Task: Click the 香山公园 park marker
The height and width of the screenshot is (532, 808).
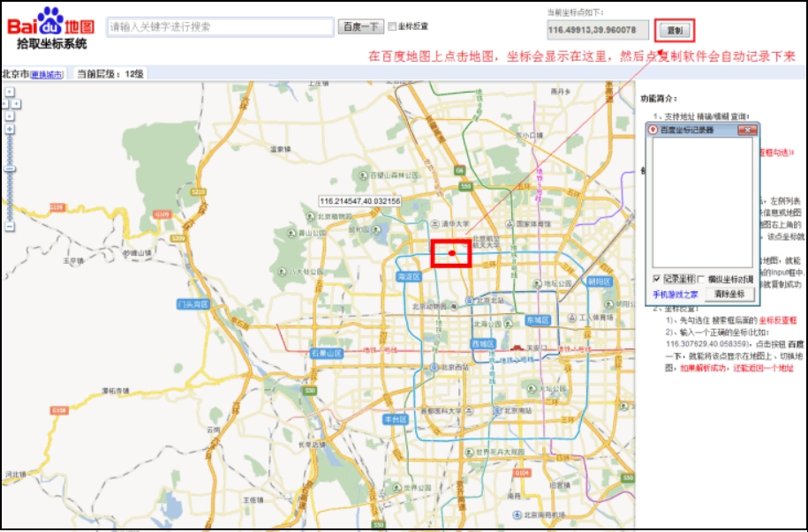Action: (x=291, y=233)
